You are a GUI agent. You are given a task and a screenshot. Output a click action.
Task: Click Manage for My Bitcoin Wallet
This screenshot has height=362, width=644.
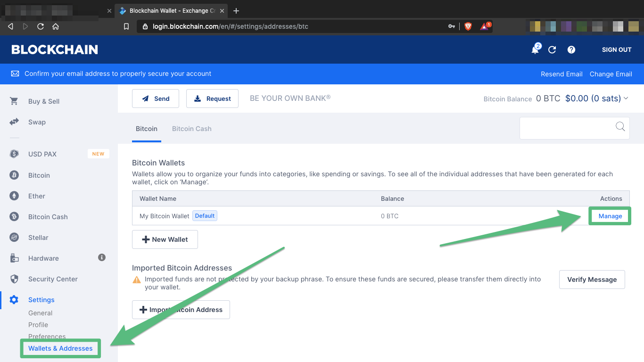(610, 216)
